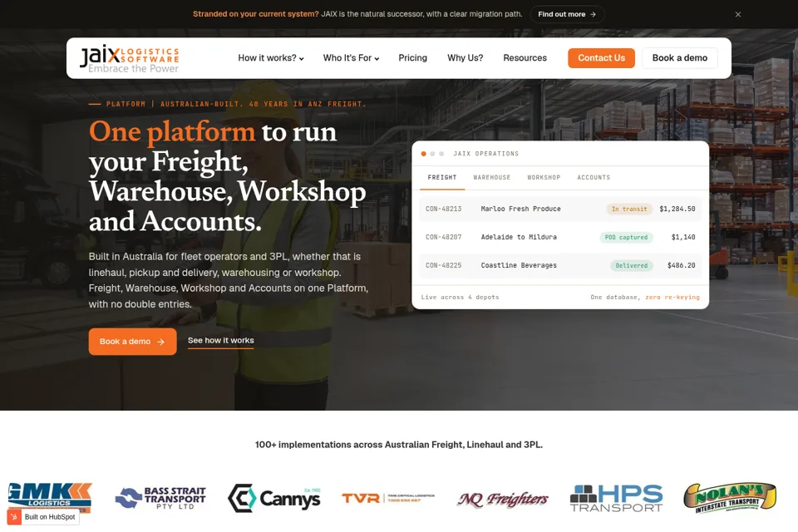Click the In transit status badge
The height and width of the screenshot is (532, 798).
coord(629,209)
